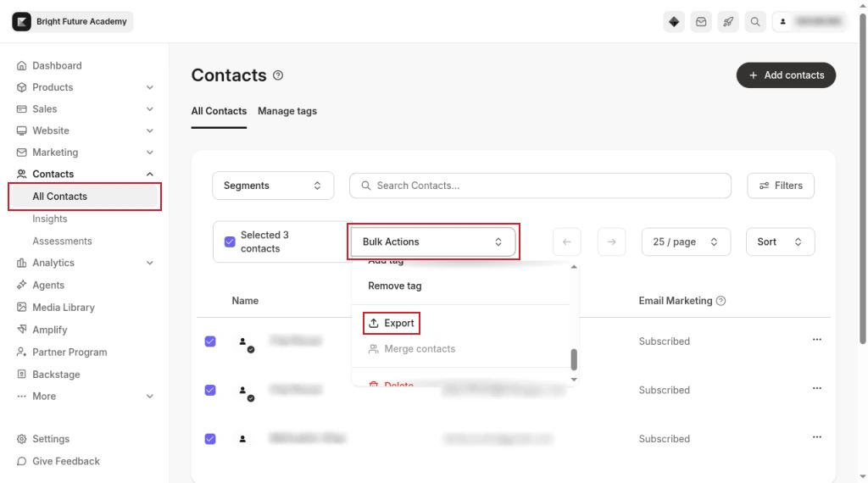Click the Products box icon in sidebar
This screenshot has width=868, height=483.
pos(21,87)
